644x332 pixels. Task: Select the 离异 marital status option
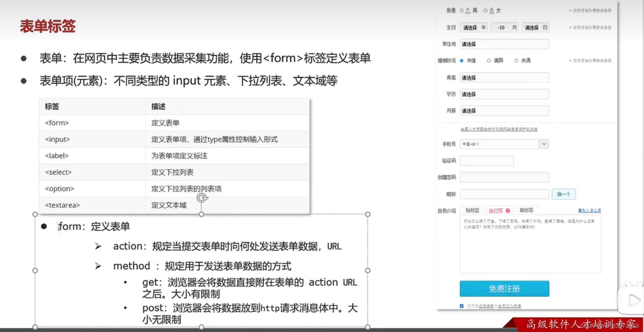point(489,60)
